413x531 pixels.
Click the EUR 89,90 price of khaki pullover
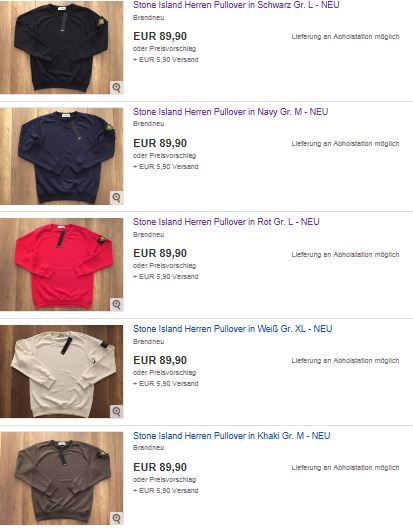(160, 467)
